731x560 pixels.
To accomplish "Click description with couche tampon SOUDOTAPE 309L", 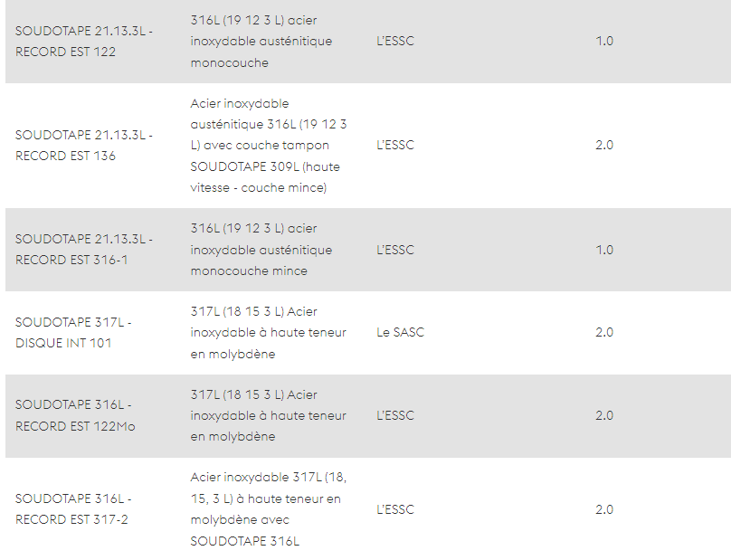I will [x=269, y=146].
